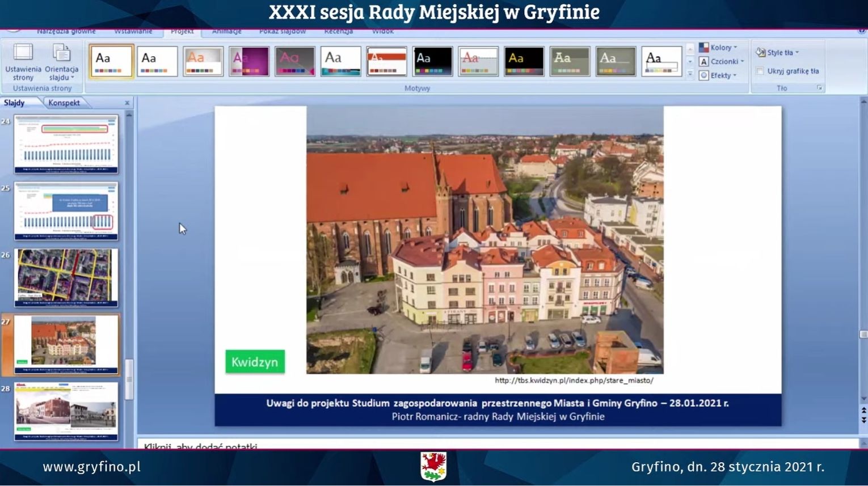Switch to the Konspekt tab
This screenshot has height=486, width=868.
64,103
